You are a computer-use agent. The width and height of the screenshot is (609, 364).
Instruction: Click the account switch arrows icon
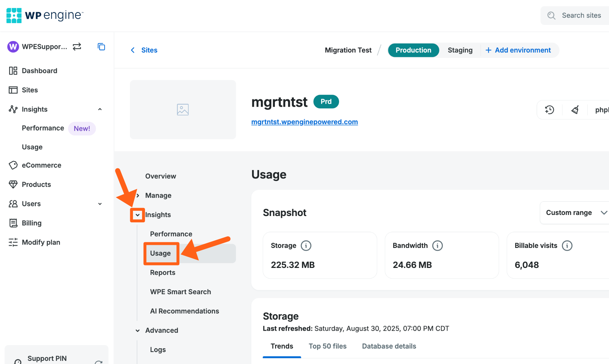click(77, 47)
